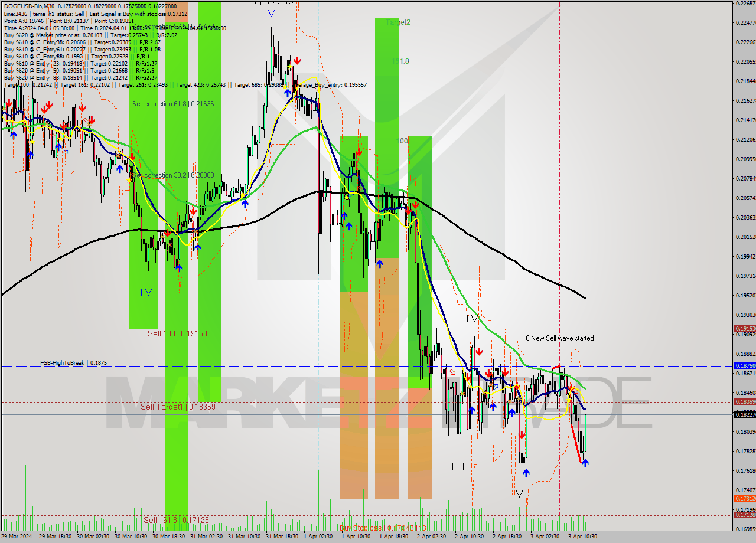Click the '29 Mar 2024' time axis label
The image size is (756, 543).
[17, 537]
